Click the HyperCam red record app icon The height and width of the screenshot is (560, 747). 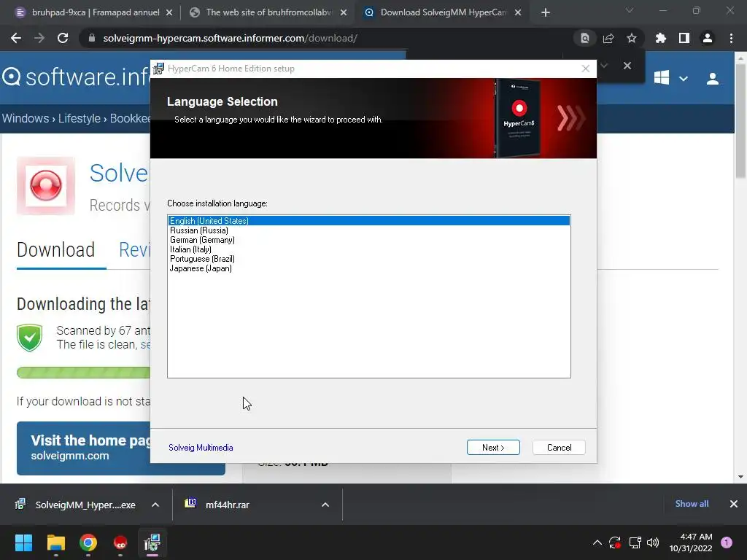click(46, 186)
